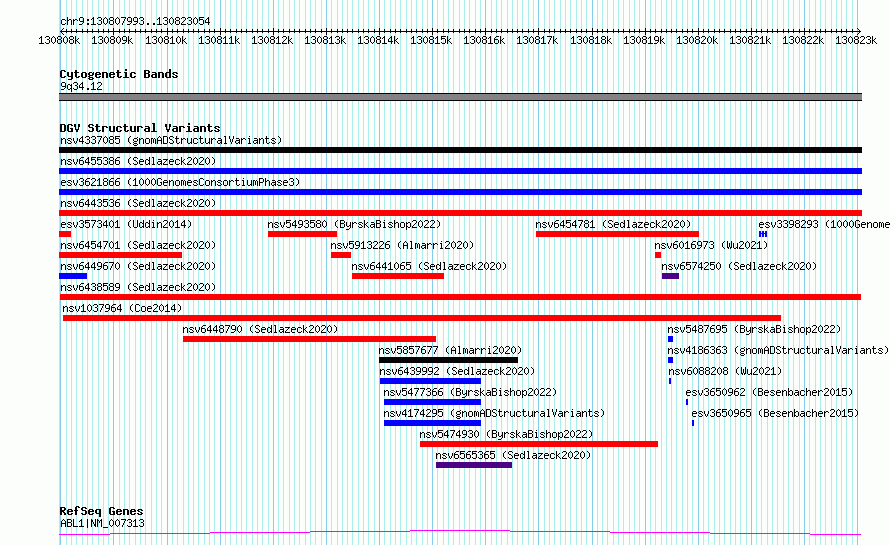Viewport: 890px width, 545px height.
Task: Click the chr9:130807993..130823054 coordinates text
Action: click(135, 21)
